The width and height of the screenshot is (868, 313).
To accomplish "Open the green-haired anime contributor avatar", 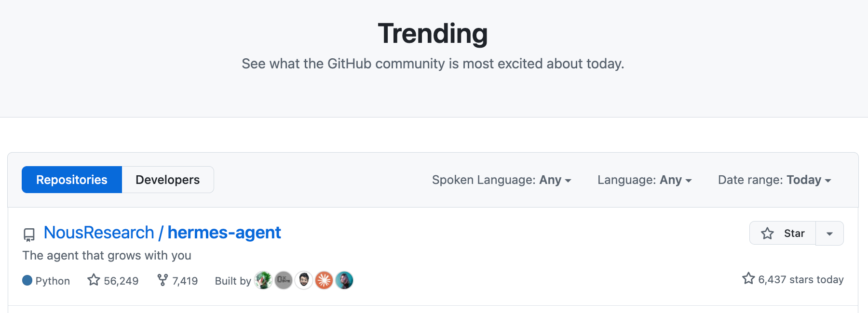I will tap(263, 280).
